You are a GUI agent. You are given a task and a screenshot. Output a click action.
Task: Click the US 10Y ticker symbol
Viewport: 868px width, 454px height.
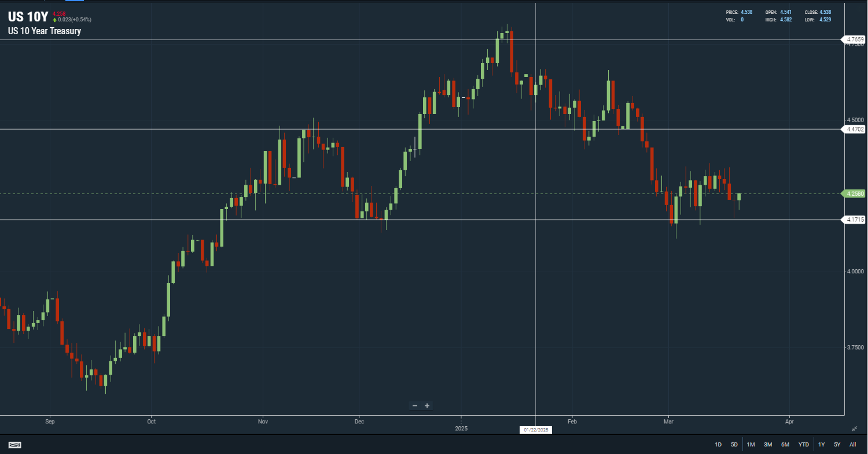(x=28, y=17)
